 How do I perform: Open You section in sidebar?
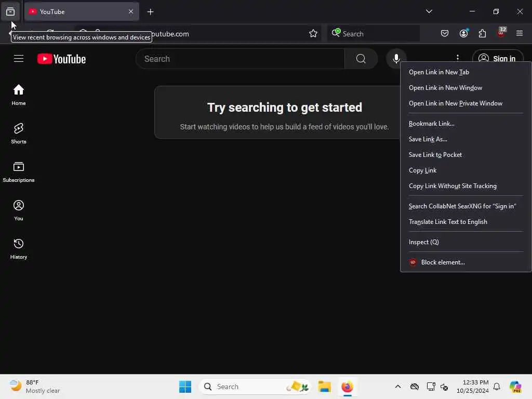(x=19, y=210)
